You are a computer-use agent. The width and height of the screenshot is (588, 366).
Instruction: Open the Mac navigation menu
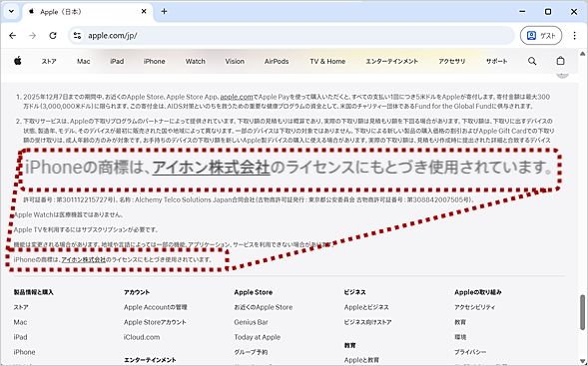[83, 62]
